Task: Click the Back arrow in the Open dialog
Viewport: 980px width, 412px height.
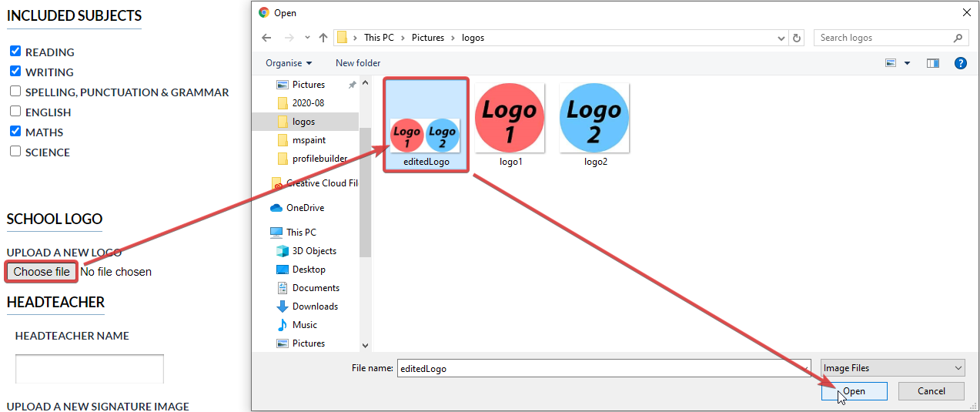Action: [x=266, y=38]
